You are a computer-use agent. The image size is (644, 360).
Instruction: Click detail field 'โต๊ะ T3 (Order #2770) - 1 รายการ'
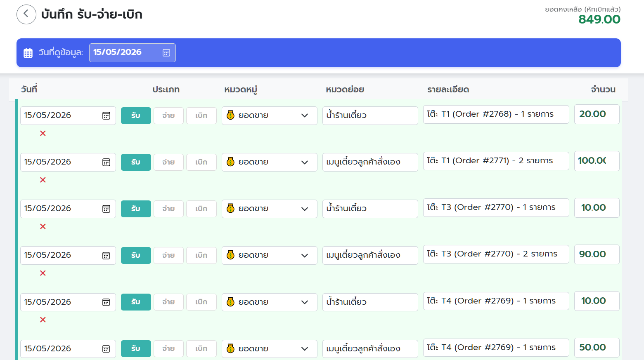pos(496,207)
